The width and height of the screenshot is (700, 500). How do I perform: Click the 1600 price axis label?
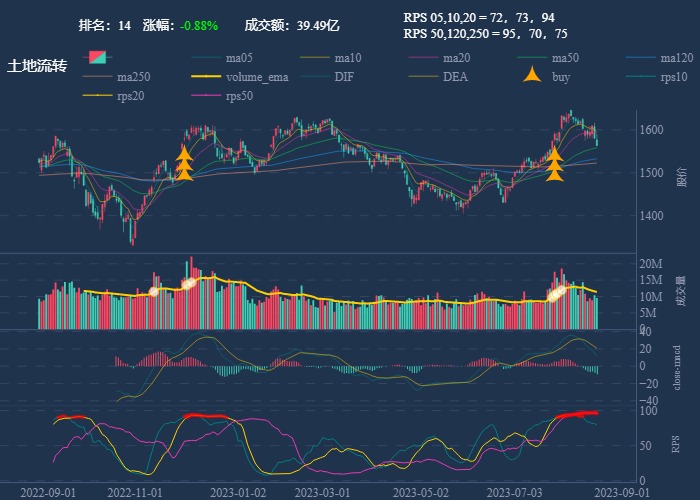pos(657,130)
